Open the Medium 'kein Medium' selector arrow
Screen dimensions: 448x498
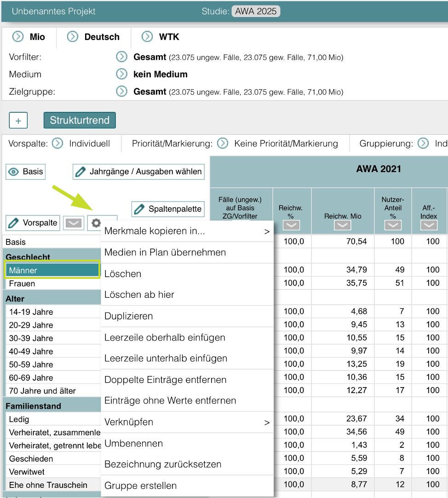[121, 74]
